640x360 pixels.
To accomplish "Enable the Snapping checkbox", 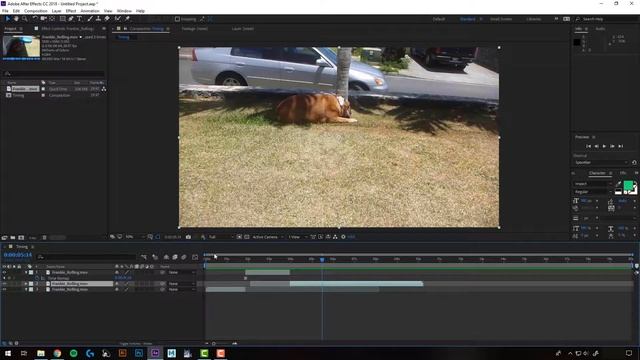I will click(x=177, y=19).
